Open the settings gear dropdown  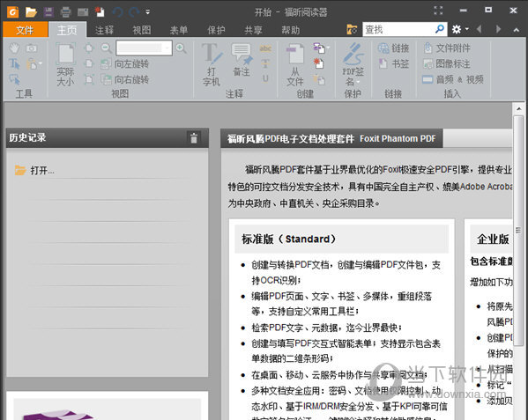459,29
